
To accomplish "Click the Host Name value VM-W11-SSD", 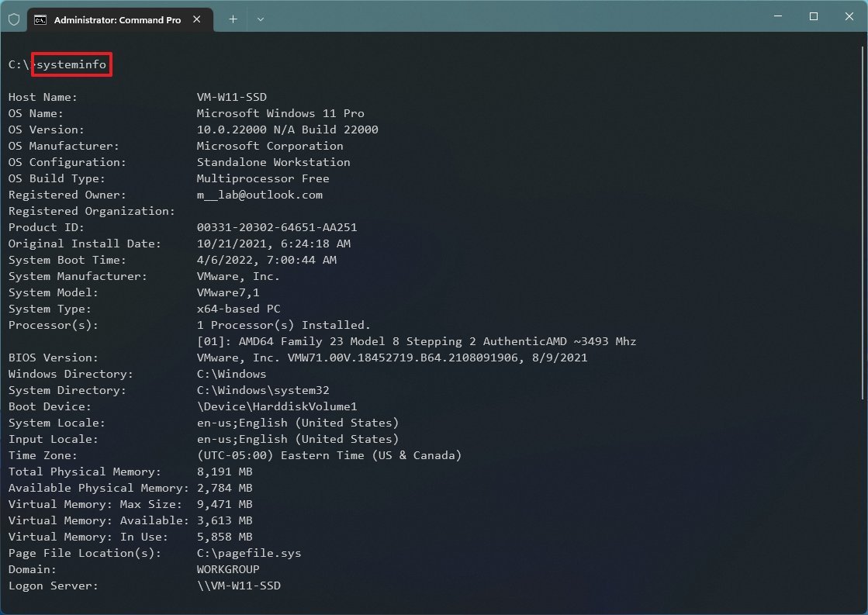I will [233, 97].
